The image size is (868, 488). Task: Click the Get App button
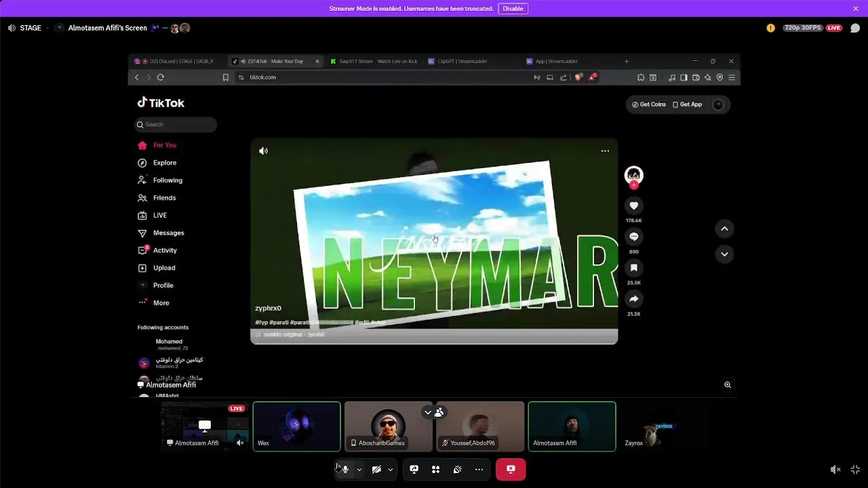coord(687,104)
